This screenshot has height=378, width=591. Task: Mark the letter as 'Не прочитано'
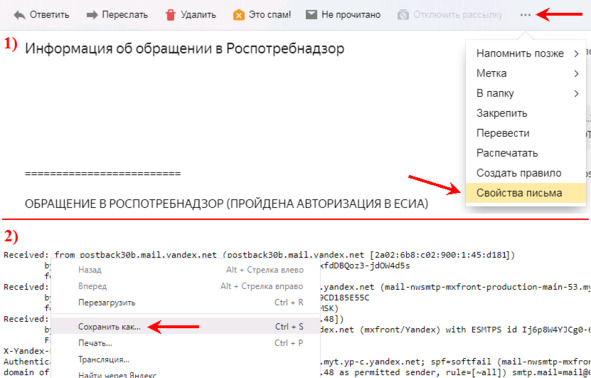pos(343,15)
